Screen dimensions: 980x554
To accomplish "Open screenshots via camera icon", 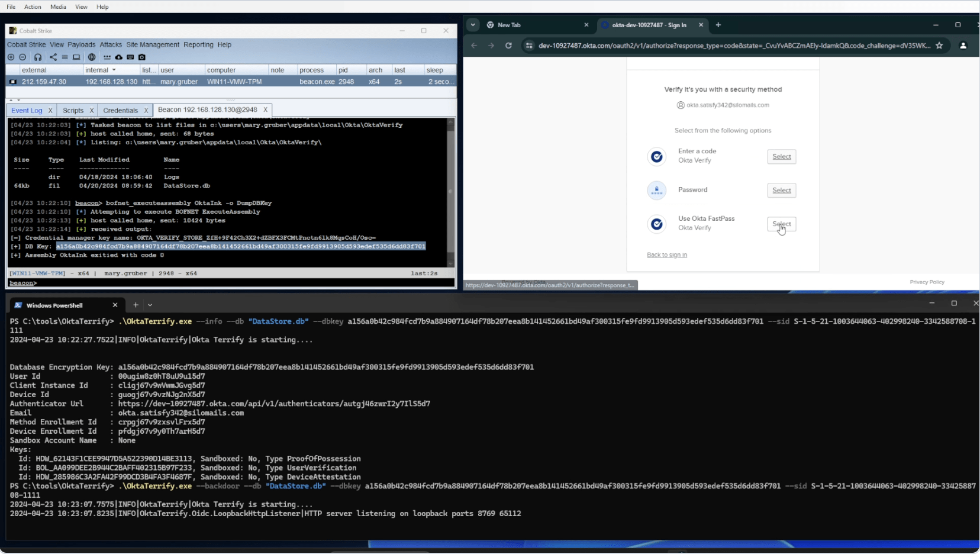I will point(142,57).
